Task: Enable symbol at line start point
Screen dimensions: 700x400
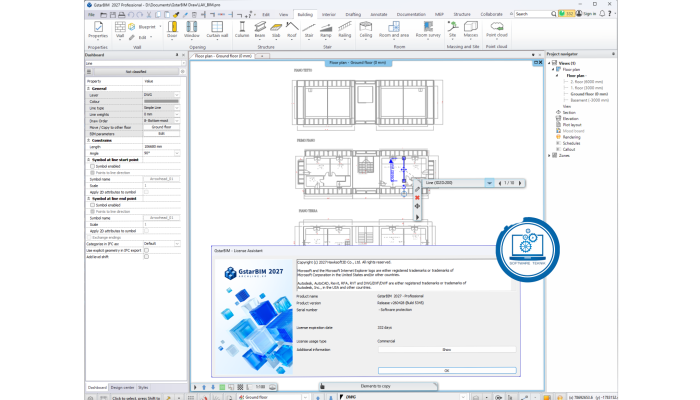Action: [x=92, y=166]
